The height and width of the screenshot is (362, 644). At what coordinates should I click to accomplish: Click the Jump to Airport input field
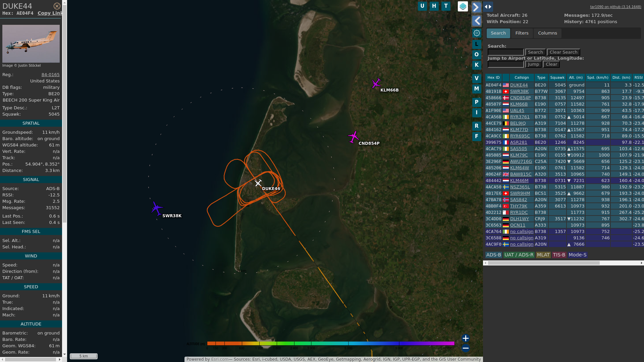pyautogui.click(x=505, y=64)
